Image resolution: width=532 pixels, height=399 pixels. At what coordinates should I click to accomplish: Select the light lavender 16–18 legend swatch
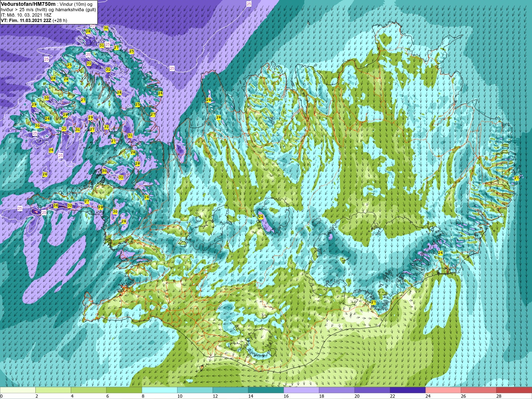click(301, 390)
